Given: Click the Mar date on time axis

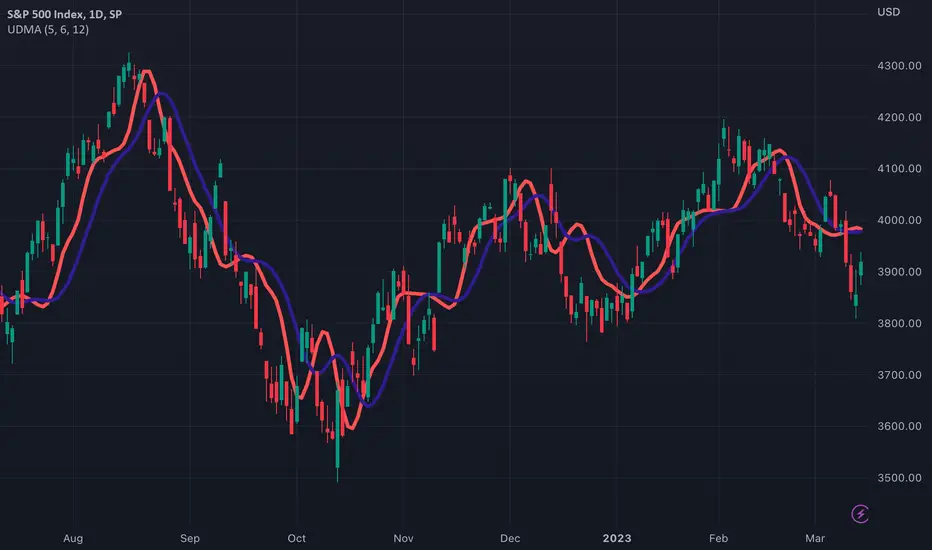Looking at the screenshot, I should point(815,538).
